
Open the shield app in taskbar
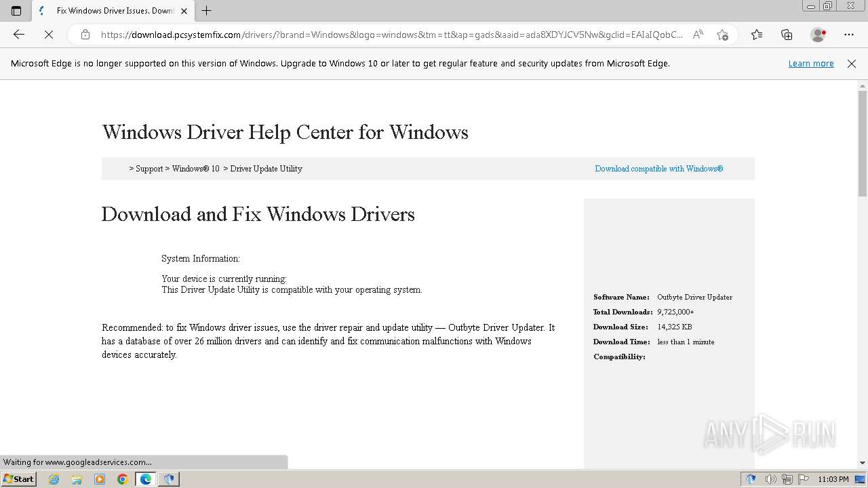[169, 479]
